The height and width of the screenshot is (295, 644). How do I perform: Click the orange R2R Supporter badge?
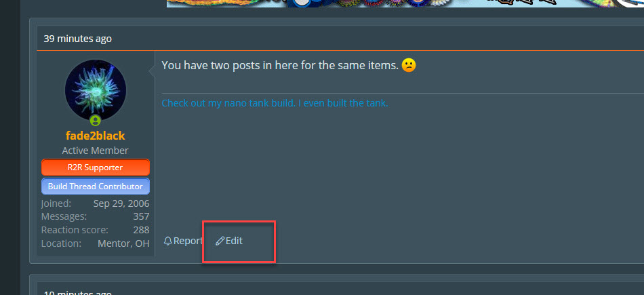96,168
